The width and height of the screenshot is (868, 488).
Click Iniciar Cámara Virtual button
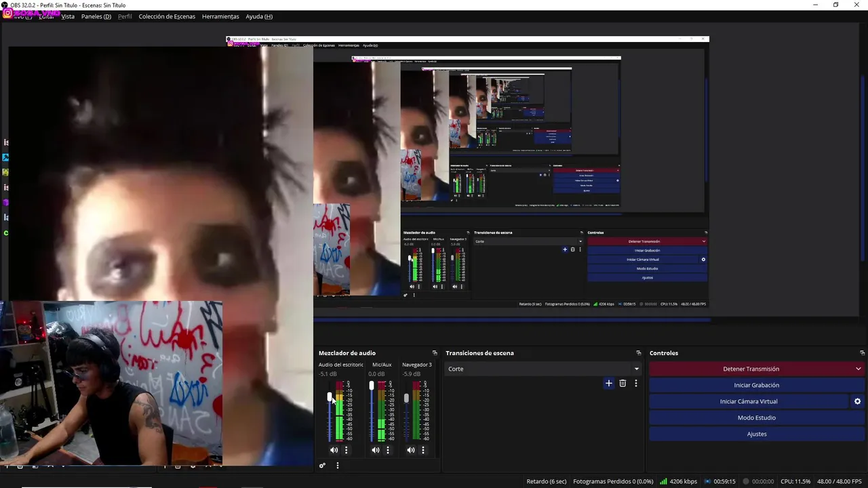(749, 401)
